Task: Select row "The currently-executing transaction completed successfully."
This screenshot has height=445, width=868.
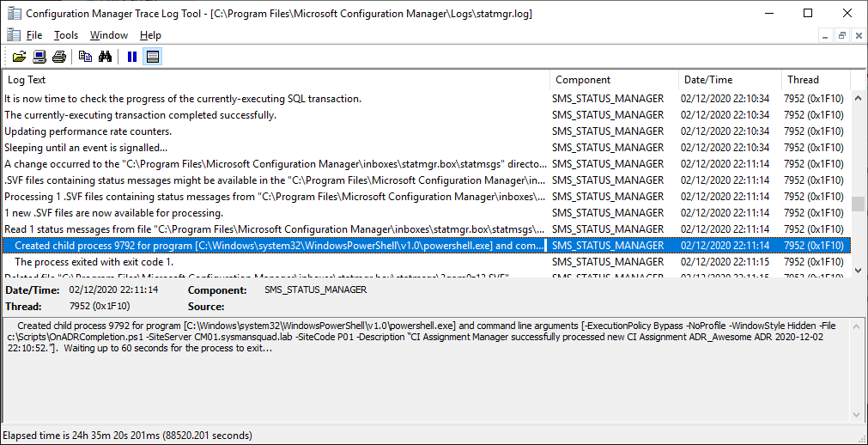Action: click(x=426, y=115)
